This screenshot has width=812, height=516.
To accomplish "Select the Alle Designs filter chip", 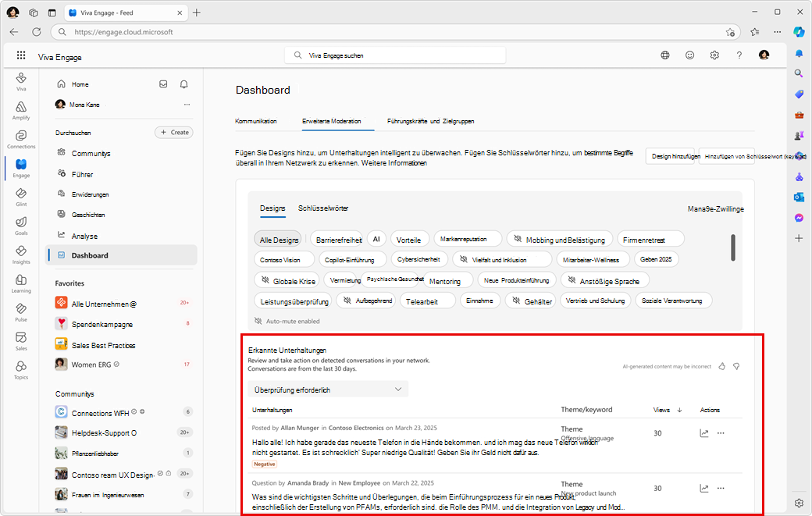I will [x=278, y=240].
